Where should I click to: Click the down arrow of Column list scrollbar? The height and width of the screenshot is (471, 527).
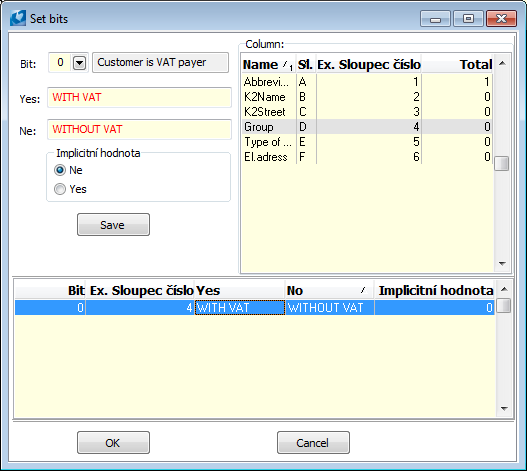tap(502, 264)
